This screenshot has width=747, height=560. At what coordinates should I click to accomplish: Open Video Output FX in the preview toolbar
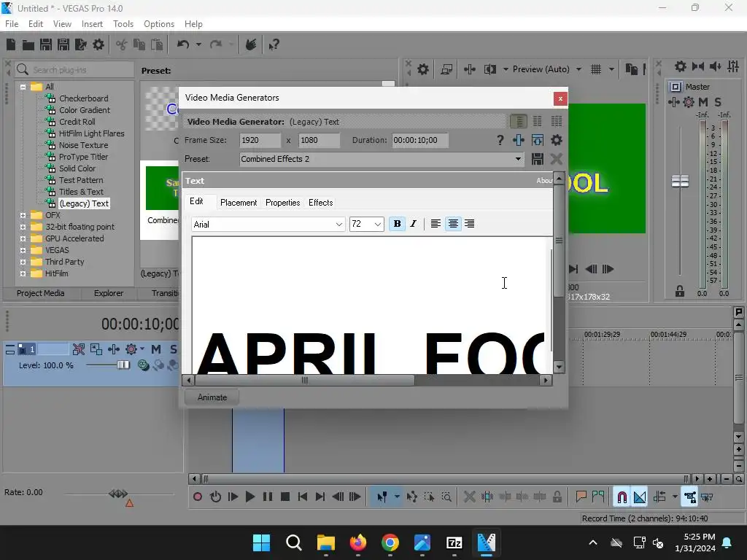[470, 69]
